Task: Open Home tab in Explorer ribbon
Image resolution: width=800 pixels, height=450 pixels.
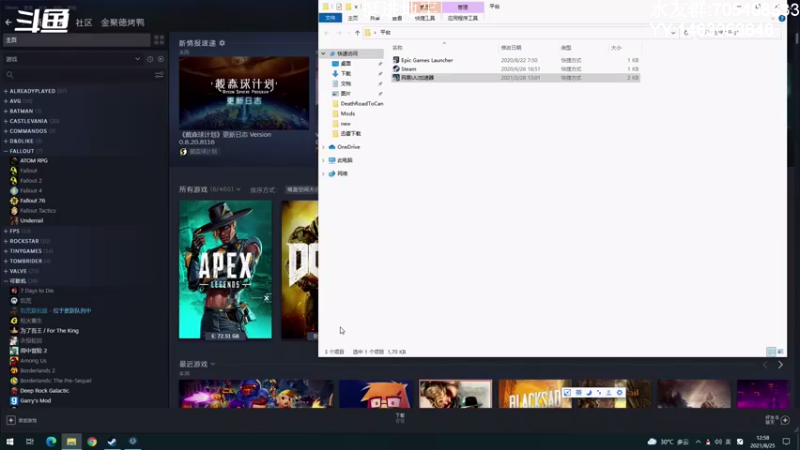Action: (353, 18)
